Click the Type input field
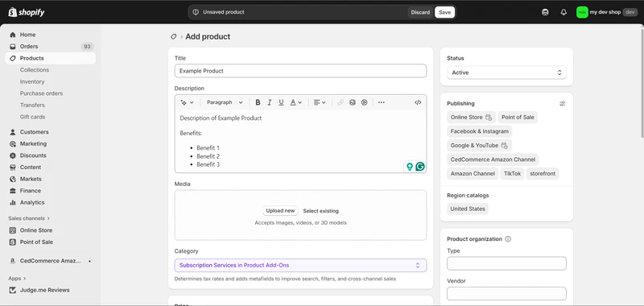 [506, 263]
